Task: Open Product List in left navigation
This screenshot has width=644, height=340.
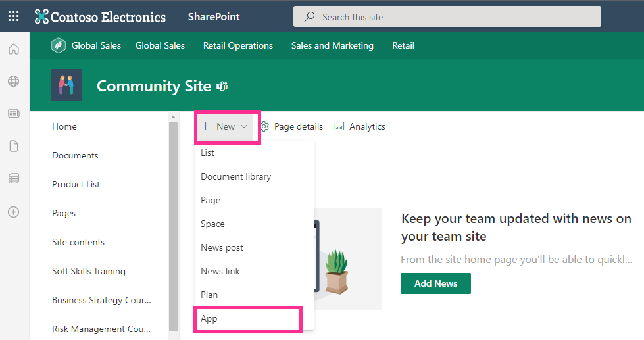Action: tap(76, 184)
